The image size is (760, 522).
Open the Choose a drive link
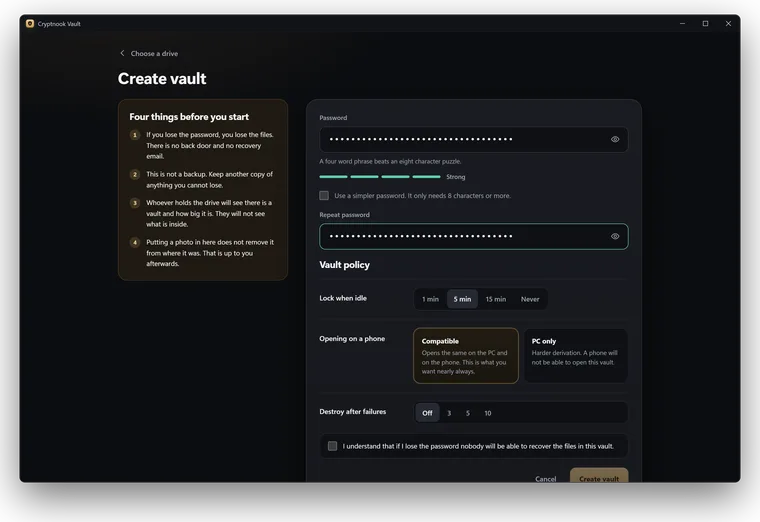click(154, 54)
